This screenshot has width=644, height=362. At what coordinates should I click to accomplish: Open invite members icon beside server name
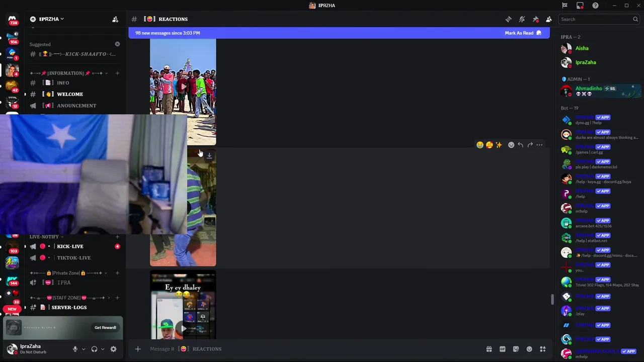pyautogui.click(x=115, y=19)
